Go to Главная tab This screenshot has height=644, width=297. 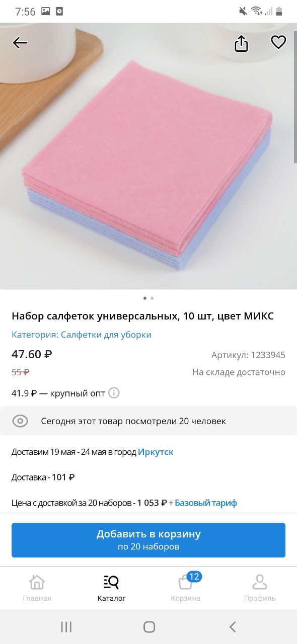[x=37, y=588]
